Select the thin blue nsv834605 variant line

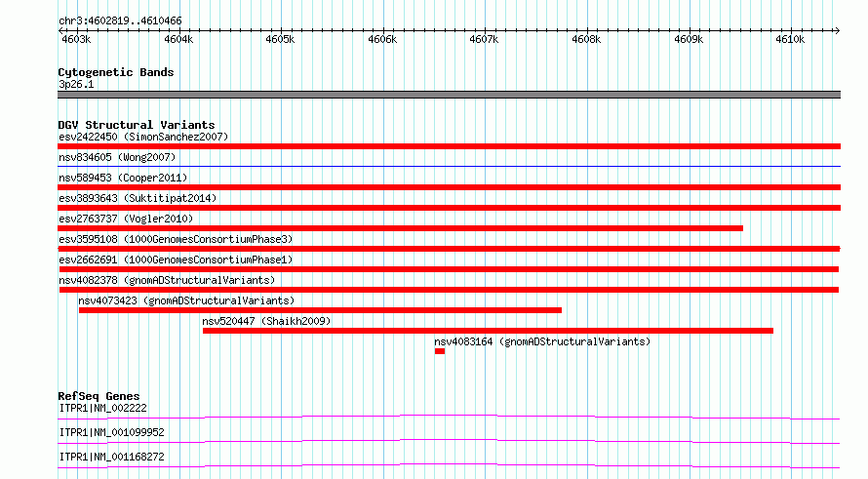[449, 166]
